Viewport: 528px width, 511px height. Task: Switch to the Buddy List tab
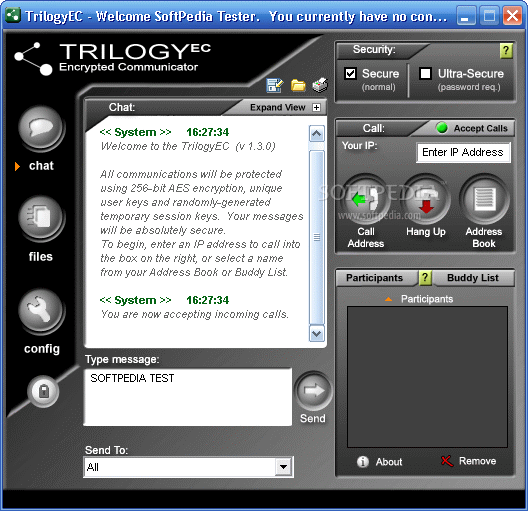[x=473, y=278]
